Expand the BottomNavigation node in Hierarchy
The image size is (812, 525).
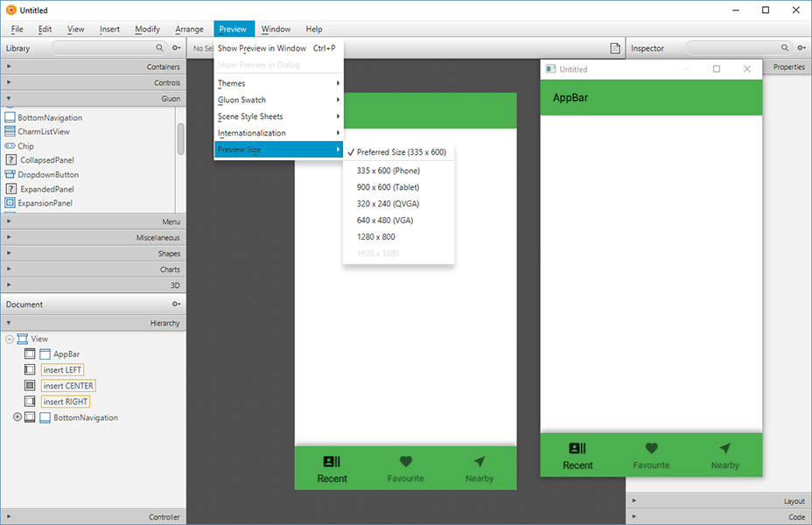[17, 416]
